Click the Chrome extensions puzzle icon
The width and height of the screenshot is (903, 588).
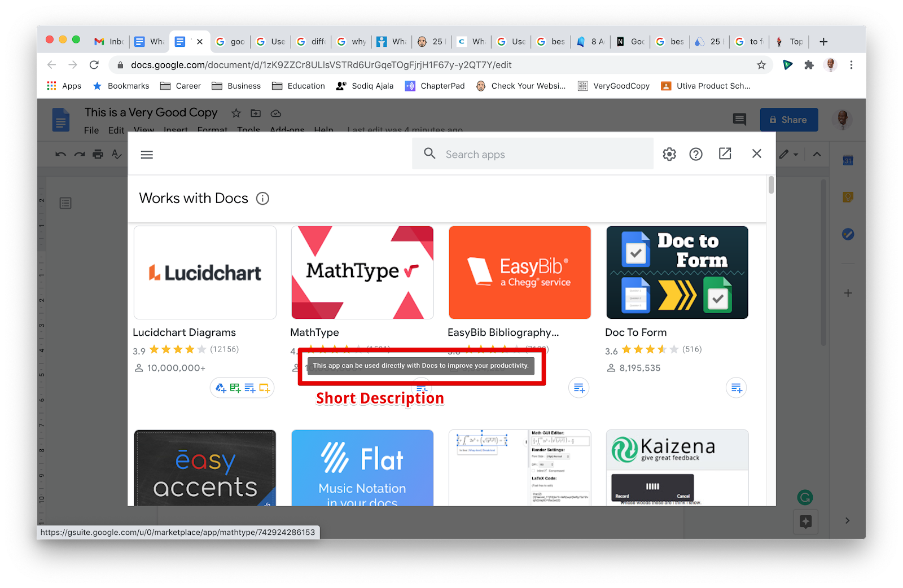coord(809,64)
